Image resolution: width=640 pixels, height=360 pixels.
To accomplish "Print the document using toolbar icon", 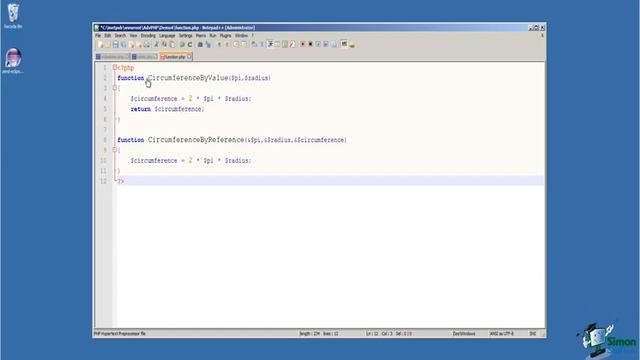I will [x=147, y=44].
